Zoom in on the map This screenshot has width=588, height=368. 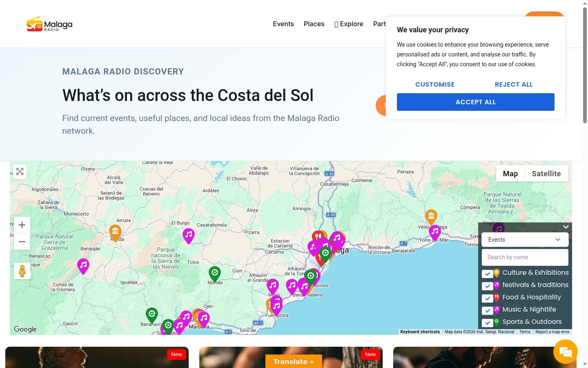22,225
